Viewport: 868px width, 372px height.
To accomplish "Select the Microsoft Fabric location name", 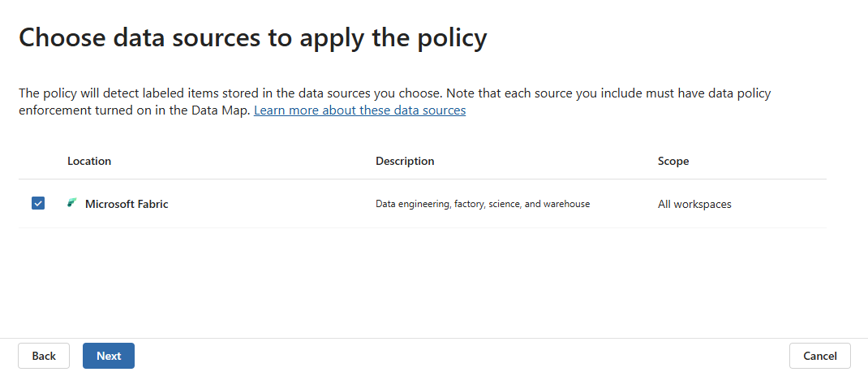I will point(127,204).
